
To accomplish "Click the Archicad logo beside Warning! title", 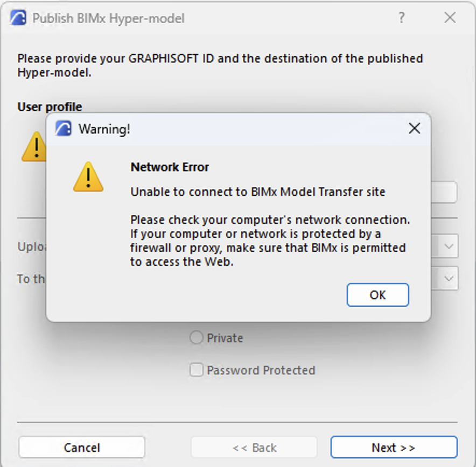I will tap(64, 129).
